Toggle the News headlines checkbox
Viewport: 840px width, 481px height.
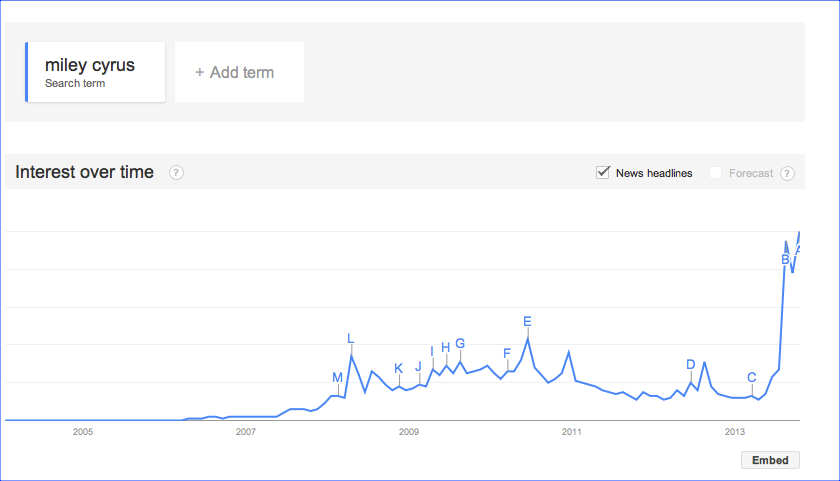[x=603, y=173]
